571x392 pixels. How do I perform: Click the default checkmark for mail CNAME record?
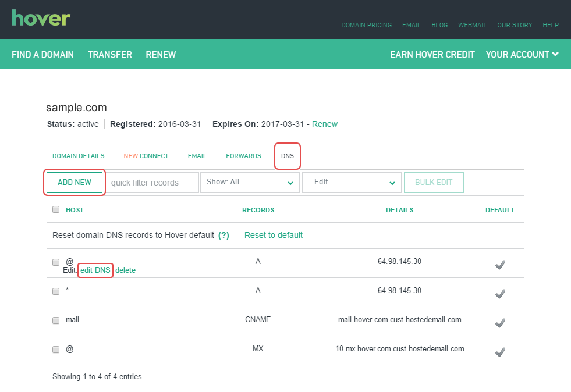(x=499, y=323)
